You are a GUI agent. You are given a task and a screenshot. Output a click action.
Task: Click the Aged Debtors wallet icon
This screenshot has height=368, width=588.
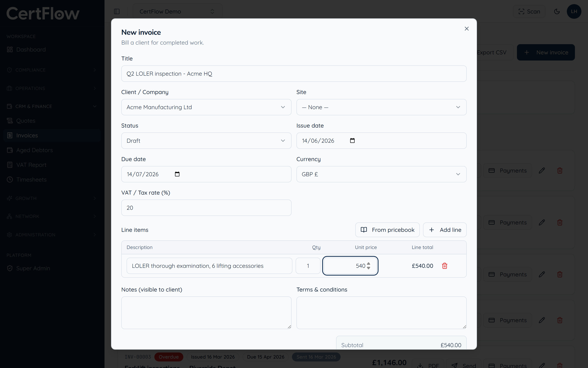pyautogui.click(x=10, y=150)
